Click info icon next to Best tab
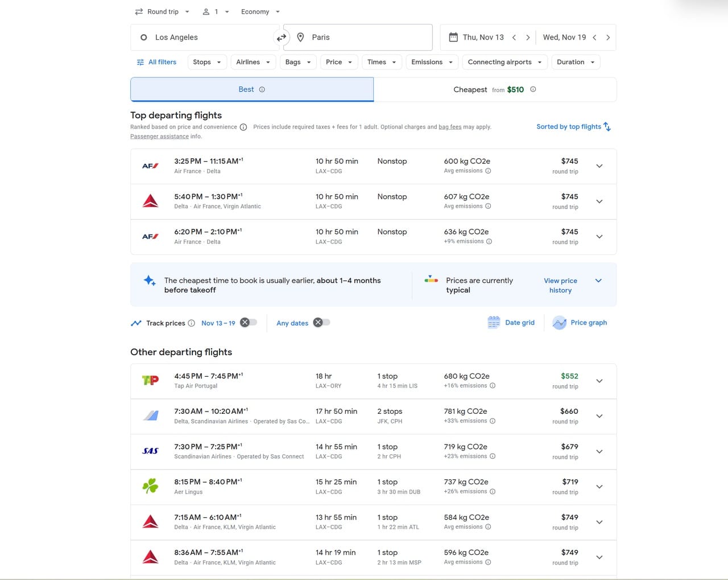This screenshot has height=580, width=728. (262, 89)
